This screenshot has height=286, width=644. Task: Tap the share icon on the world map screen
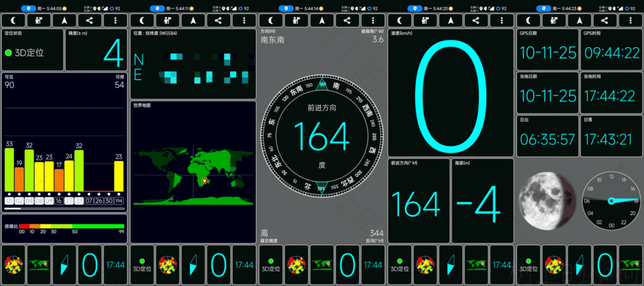pyautogui.click(x=218, y=20)
